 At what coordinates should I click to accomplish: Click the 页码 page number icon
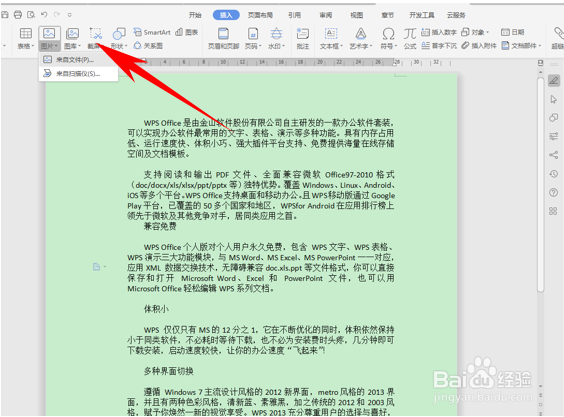click(253, 33)
